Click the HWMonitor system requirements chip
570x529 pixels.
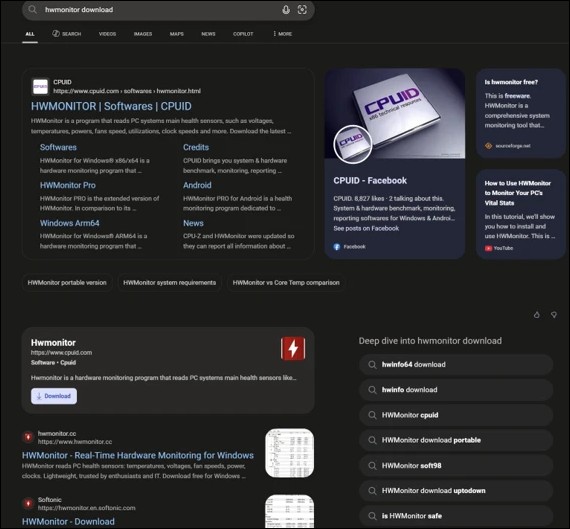169,282
